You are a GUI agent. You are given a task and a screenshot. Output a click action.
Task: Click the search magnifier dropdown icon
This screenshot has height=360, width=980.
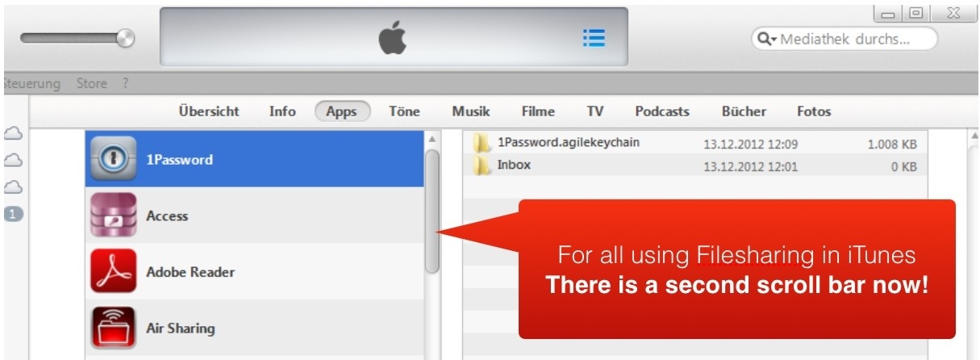[x=766, y=39]
